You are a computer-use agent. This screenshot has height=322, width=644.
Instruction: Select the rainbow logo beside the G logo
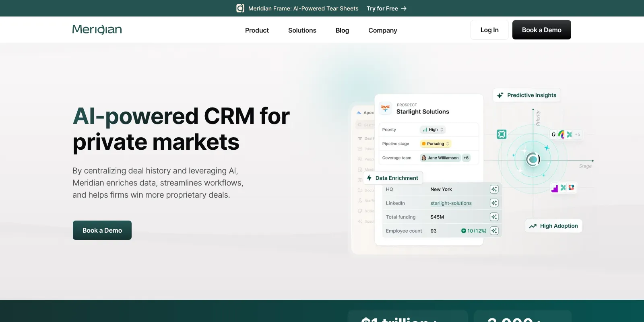(x=561, y=134)
